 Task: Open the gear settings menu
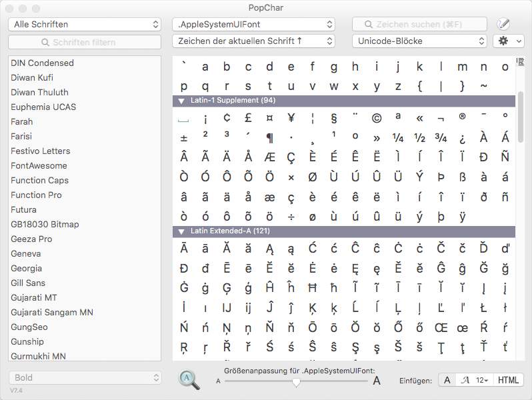click(x=507, y=41)
